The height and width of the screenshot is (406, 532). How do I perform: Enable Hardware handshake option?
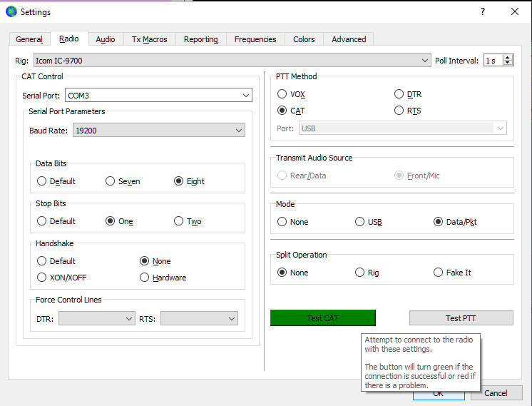tap(145, 278)
